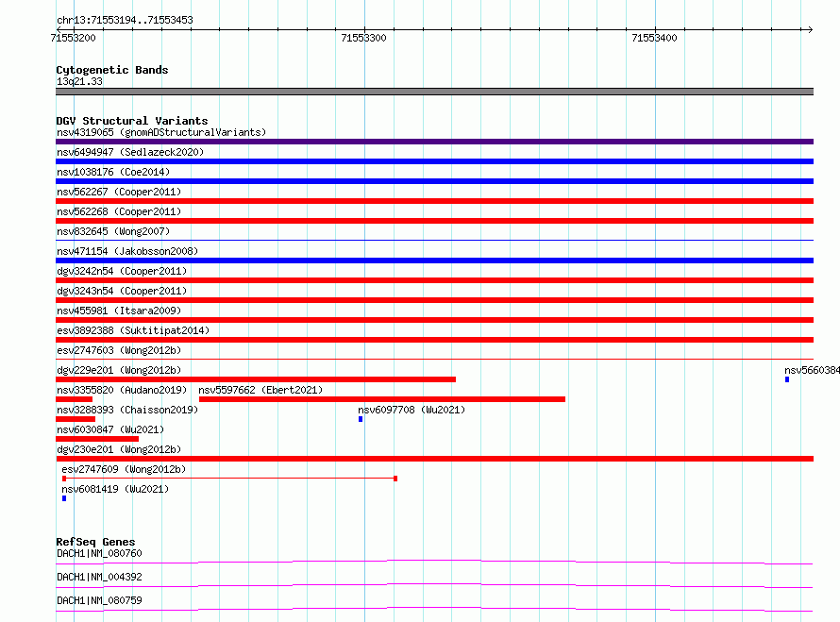
Task: Open the nsv6097708 (Wu2021) variant
Action: [412, 410]
